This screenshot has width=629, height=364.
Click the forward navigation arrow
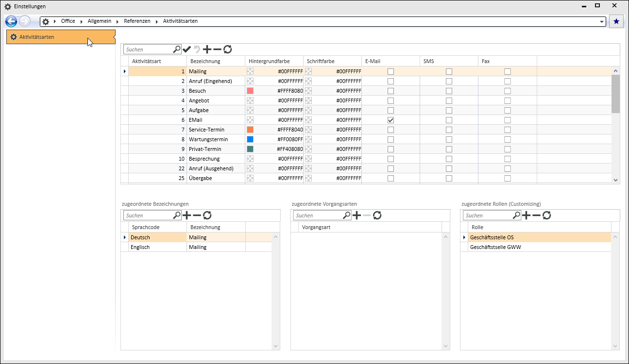[x=25, y=21]
